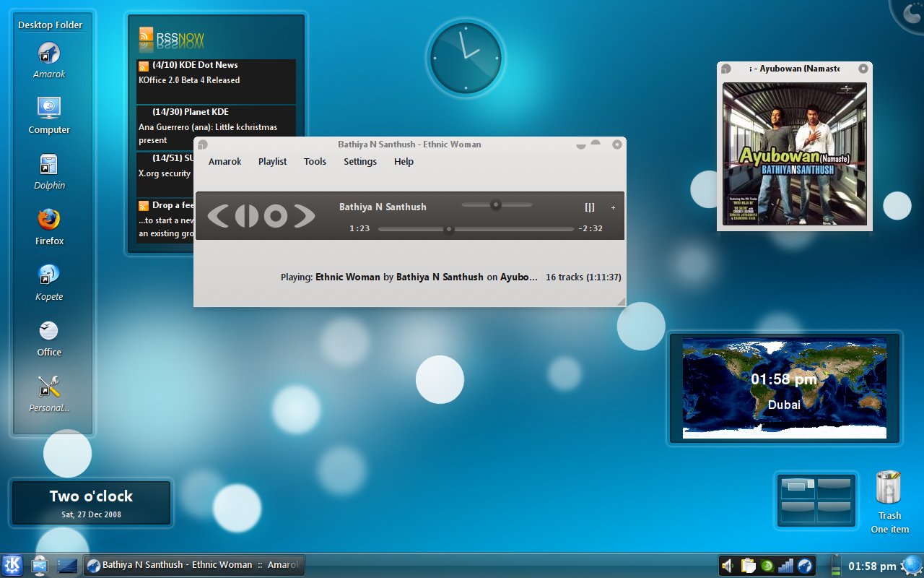The height and width of the screenshot is (578, 924).
Task: Launch Firefox from the Desktop Folder
Action: 49,219
